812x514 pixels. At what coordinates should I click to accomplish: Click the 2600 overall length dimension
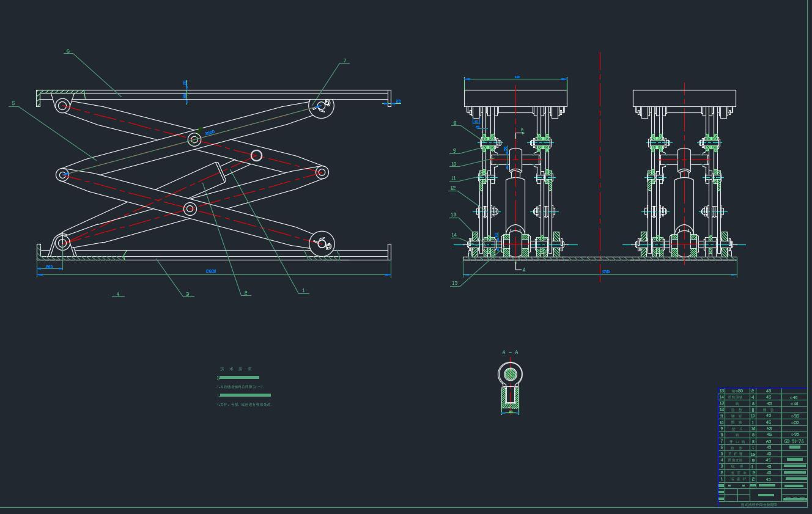pos(211,271)
